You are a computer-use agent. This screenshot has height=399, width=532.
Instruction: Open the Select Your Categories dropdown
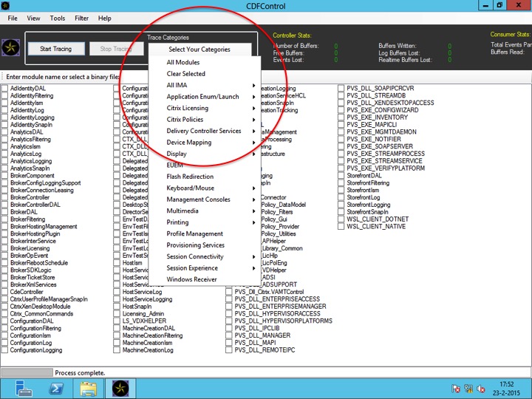click(x=199, y=50)
